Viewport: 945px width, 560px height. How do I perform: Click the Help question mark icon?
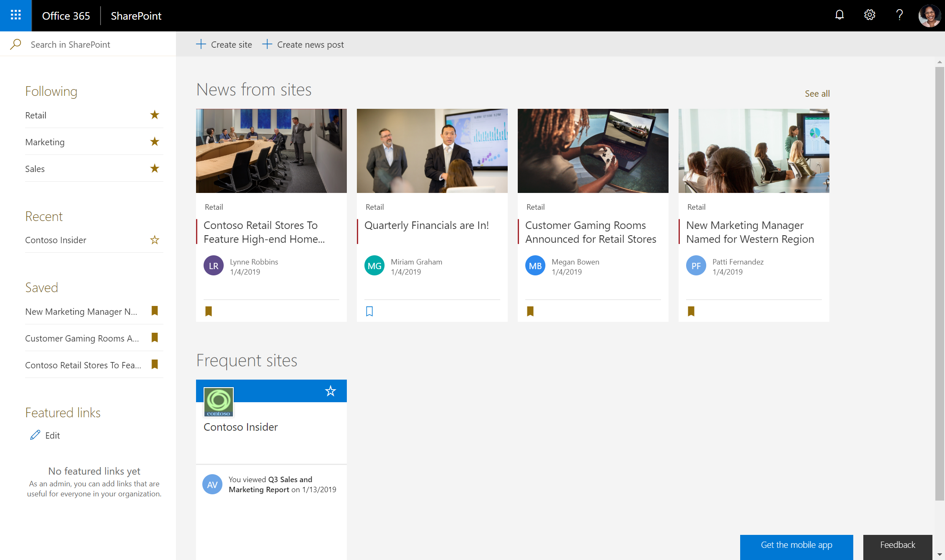(900, 15)
